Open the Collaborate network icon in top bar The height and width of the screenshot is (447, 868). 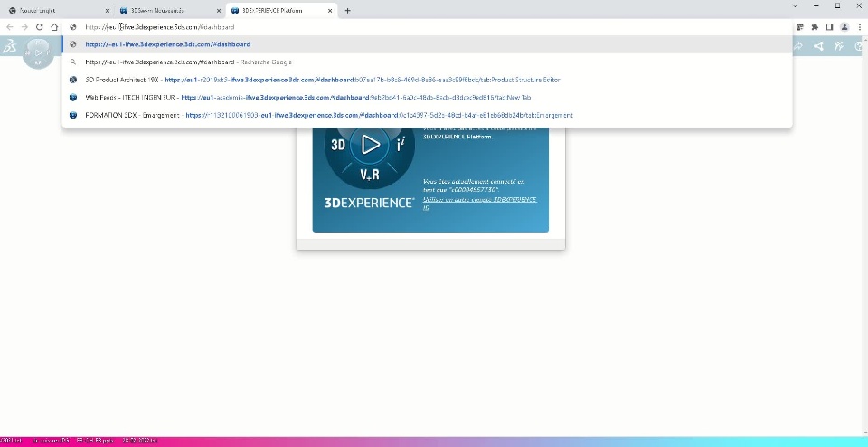click(818, 46)
